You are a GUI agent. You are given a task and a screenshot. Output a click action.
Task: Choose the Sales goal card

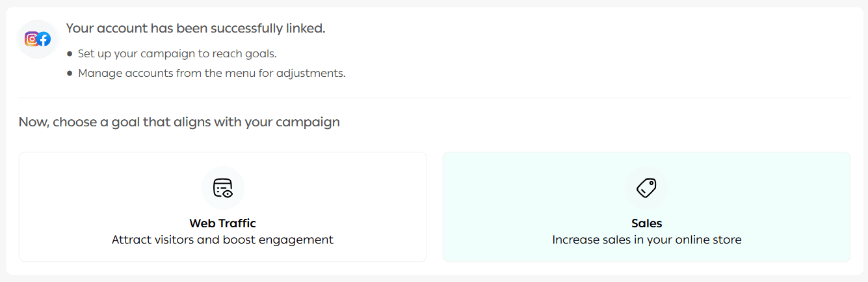pos(646,206)
